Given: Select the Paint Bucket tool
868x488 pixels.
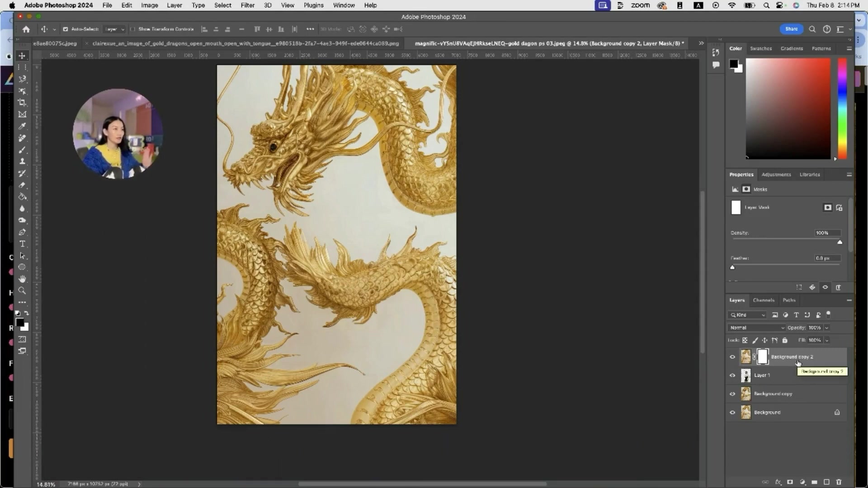Looking at the screenshot, I should pos(22,197).
